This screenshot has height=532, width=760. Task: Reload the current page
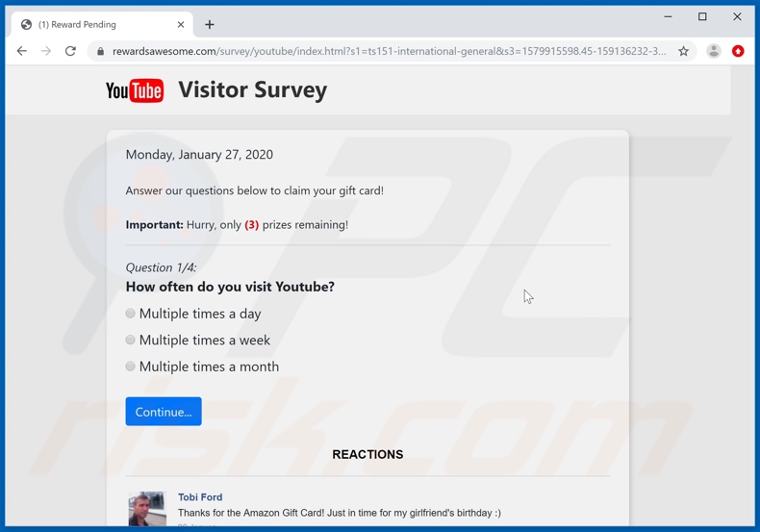(70, 51)
